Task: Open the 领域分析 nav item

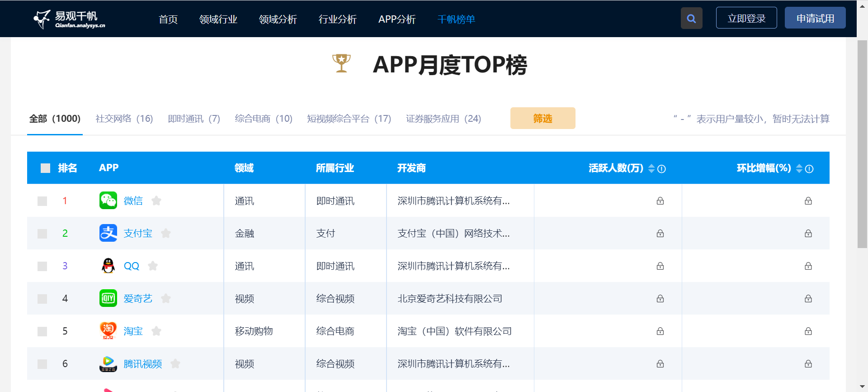Action: pos(278,19)
